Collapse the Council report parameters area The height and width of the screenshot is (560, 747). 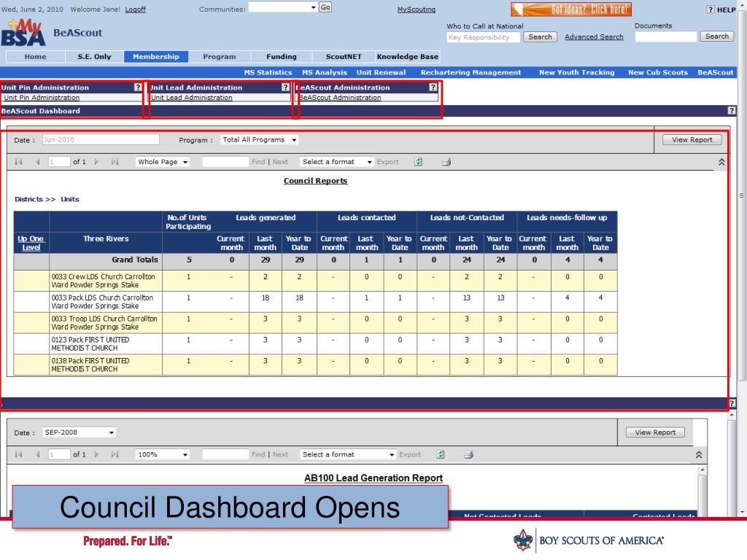click(x=721, y=162)
